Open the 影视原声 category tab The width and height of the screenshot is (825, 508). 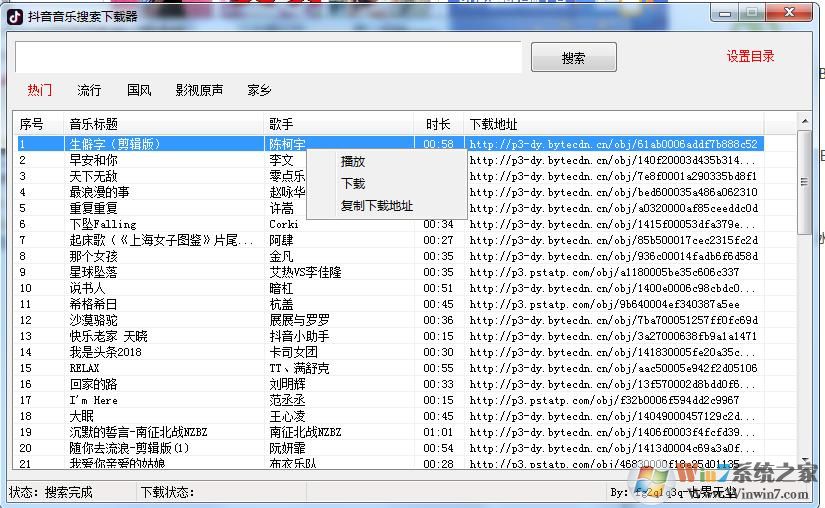[199, 91]
